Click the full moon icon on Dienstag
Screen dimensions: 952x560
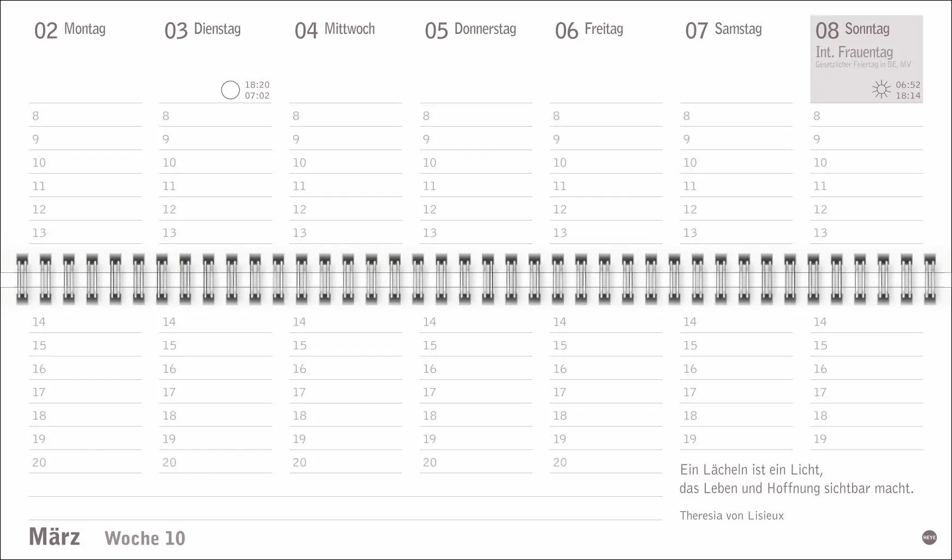point(230,90)
